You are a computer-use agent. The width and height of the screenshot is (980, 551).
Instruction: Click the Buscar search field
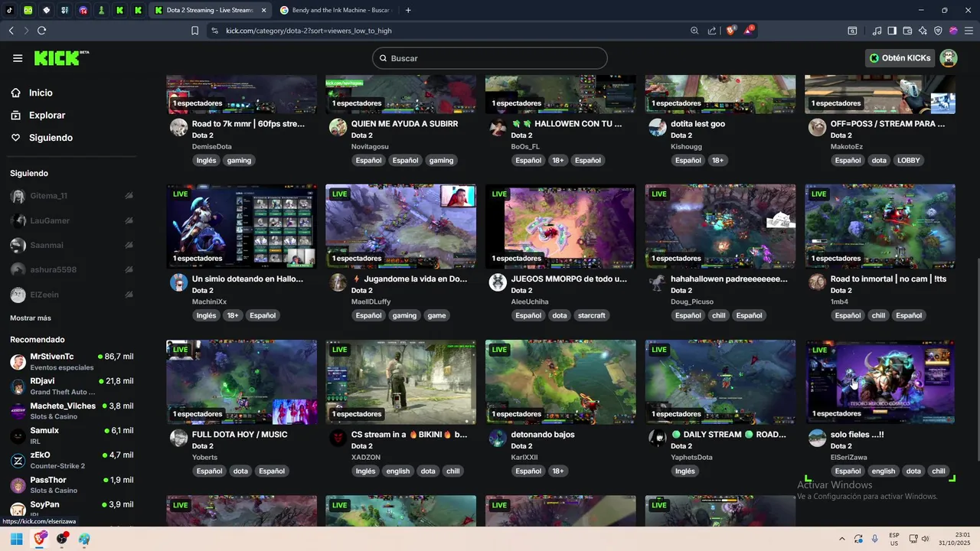[x=490, y=58]
